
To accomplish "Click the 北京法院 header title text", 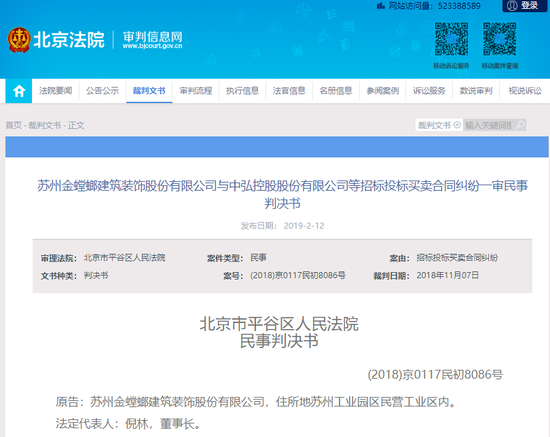I will (x=69, y=39).
